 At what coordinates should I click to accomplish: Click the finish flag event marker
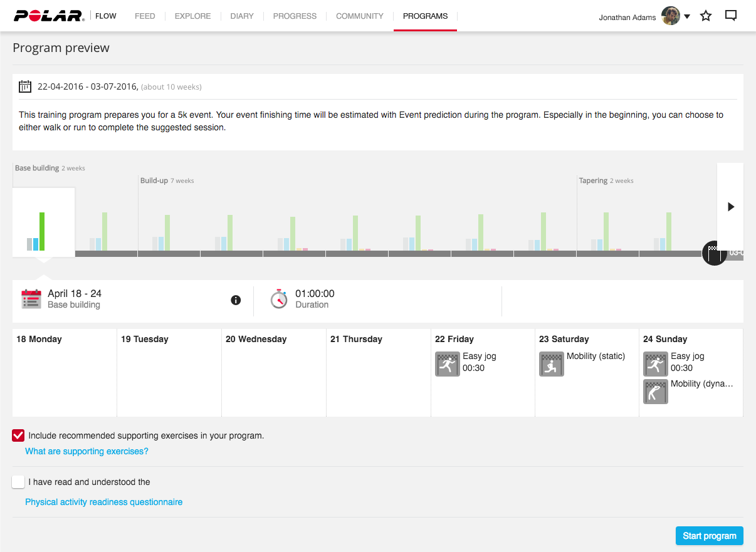tap(714, 253)
